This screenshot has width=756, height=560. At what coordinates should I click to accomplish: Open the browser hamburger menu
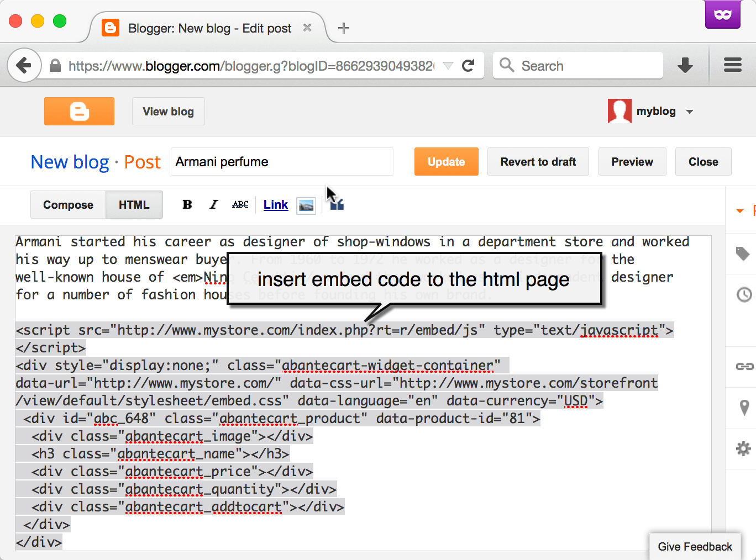point(733,66)
